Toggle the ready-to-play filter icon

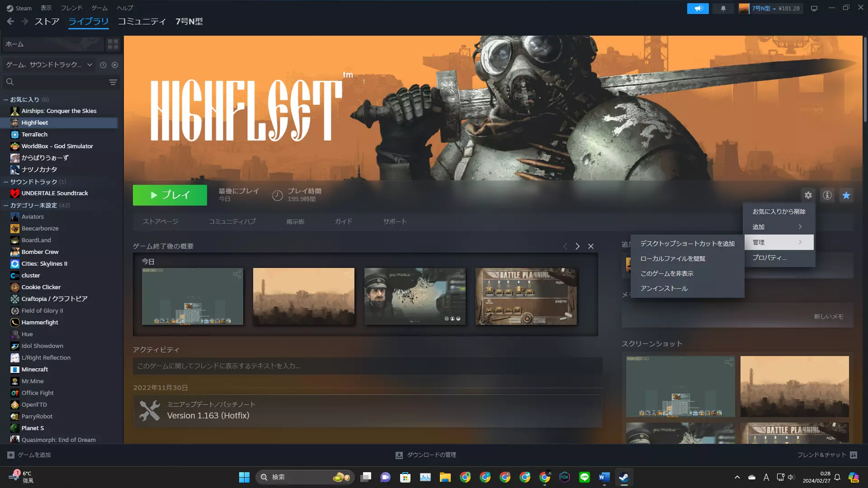(x=115, y=65)
